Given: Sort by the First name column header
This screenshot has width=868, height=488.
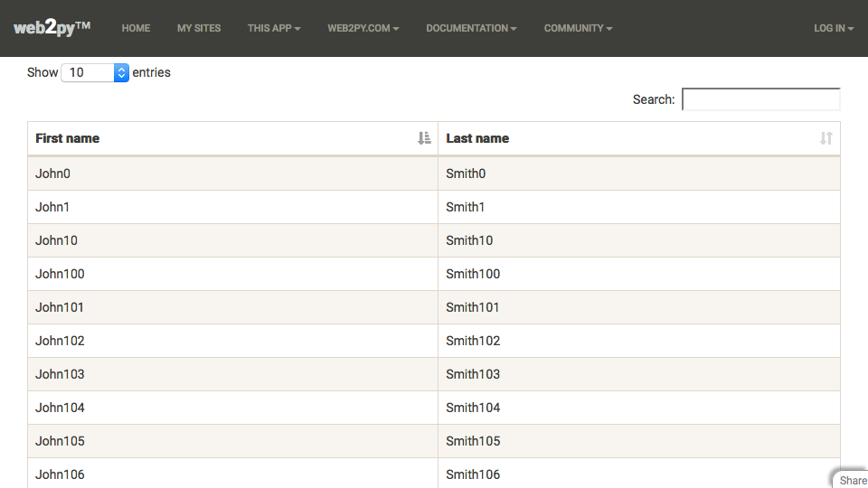Looking at the screenshot, I should 232,138.
